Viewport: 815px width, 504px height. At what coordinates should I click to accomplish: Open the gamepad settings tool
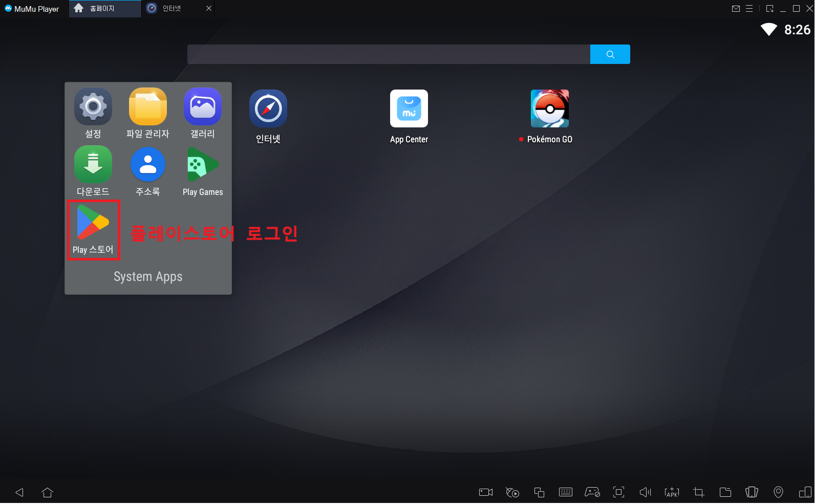[x=592, y=492]
